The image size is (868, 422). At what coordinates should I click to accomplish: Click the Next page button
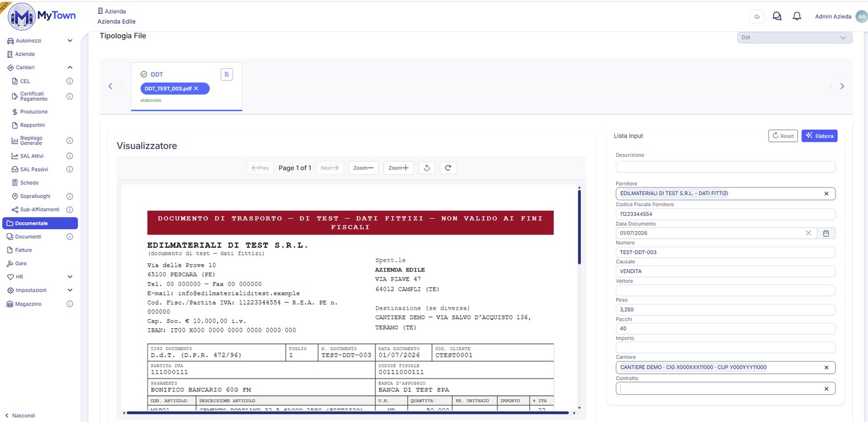[x=330, y=168]
